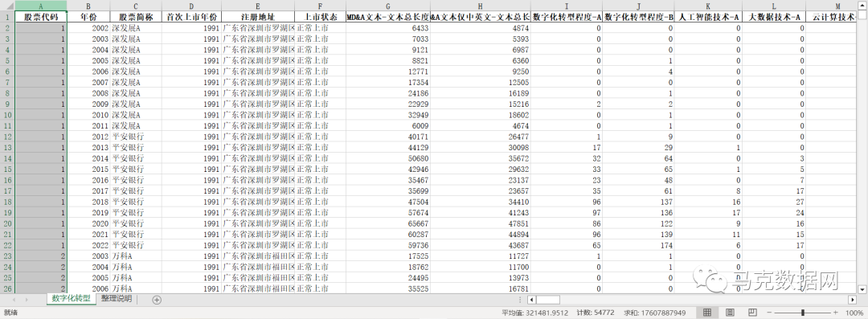Select column L header

point(774,6)
